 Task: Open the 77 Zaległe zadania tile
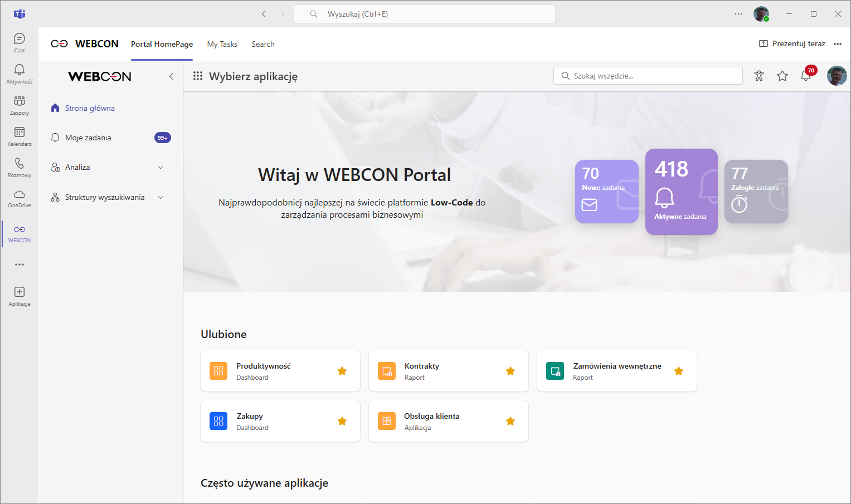[756, 192]
